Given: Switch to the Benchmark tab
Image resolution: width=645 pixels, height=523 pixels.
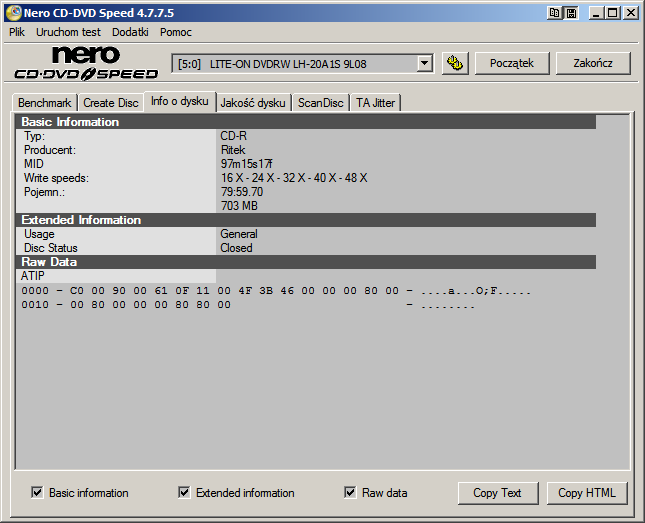Looking at the screenshot, I should (x=44, y=102).
